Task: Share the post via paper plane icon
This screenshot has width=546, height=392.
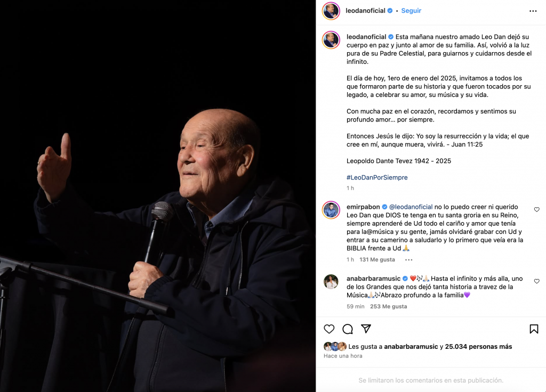Action: coord(366,329)
